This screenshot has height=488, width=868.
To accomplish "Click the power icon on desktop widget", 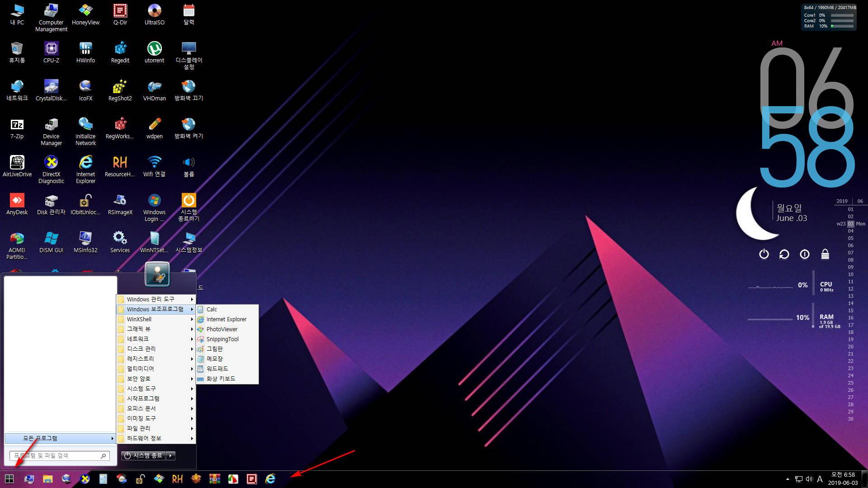I will (764, 254).
